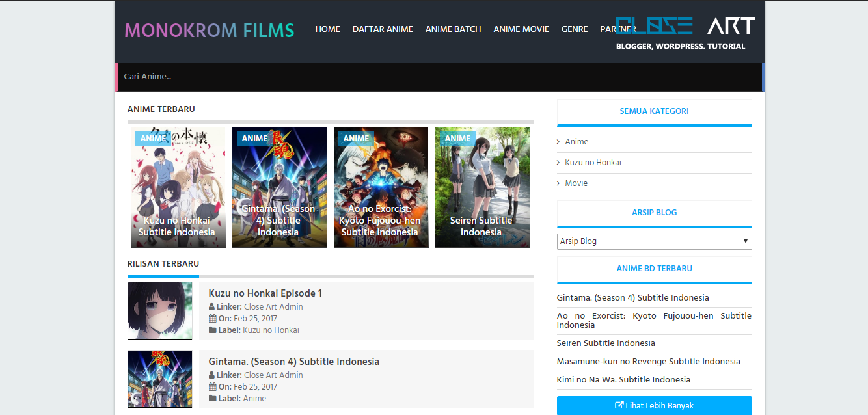
Task: Click the ANIME badge on Kuzu no Honkai poster
Action: click(x=154, y=138)
